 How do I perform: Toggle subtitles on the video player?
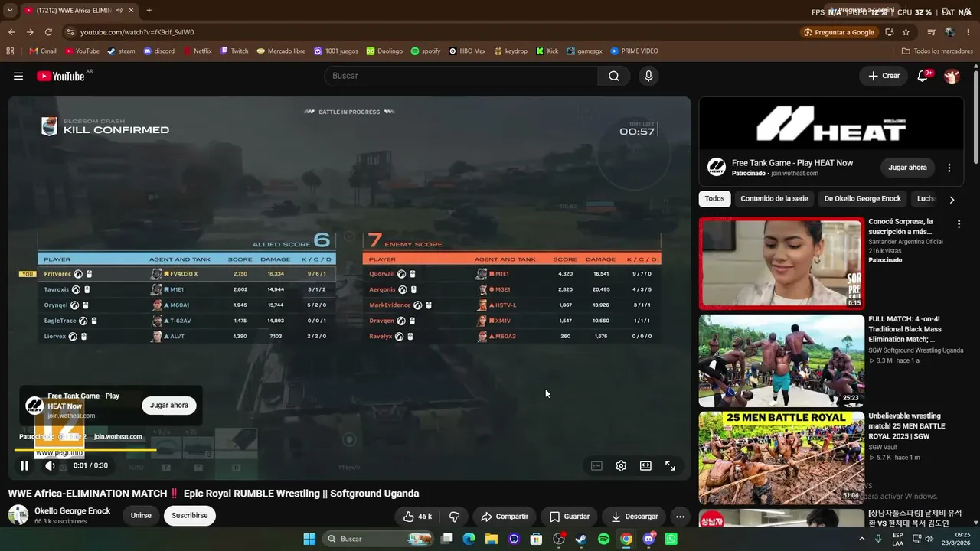point(596,465)
